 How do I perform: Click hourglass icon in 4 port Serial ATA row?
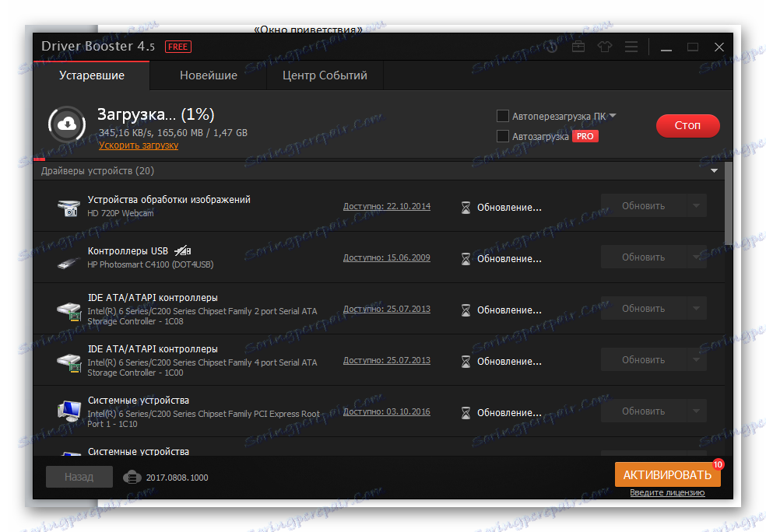466,361
